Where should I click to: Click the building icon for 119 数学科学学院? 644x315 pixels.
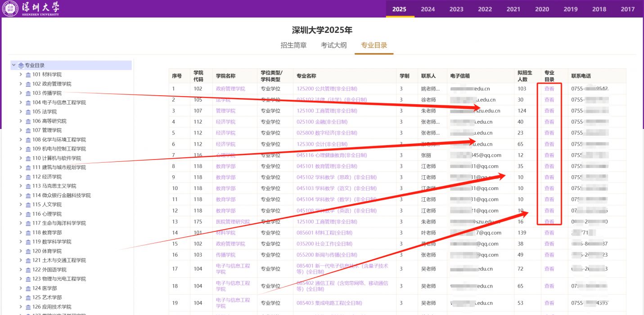(x=28, y=242)
